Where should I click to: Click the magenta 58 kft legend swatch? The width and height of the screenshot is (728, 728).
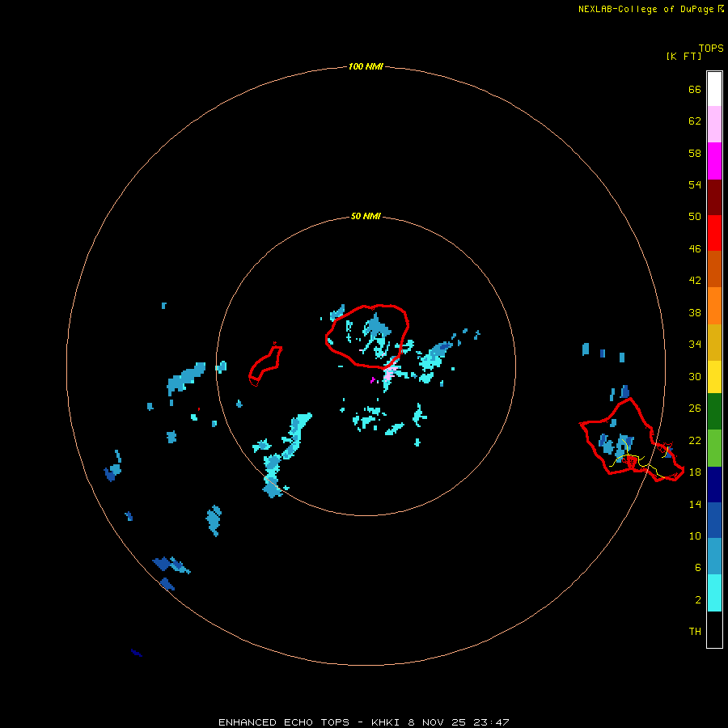coord(714,161)
